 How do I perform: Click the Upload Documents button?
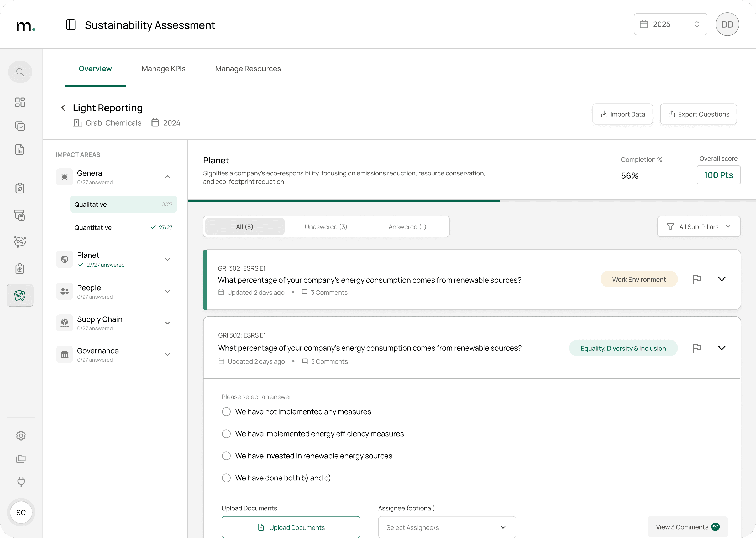[291, 527]
